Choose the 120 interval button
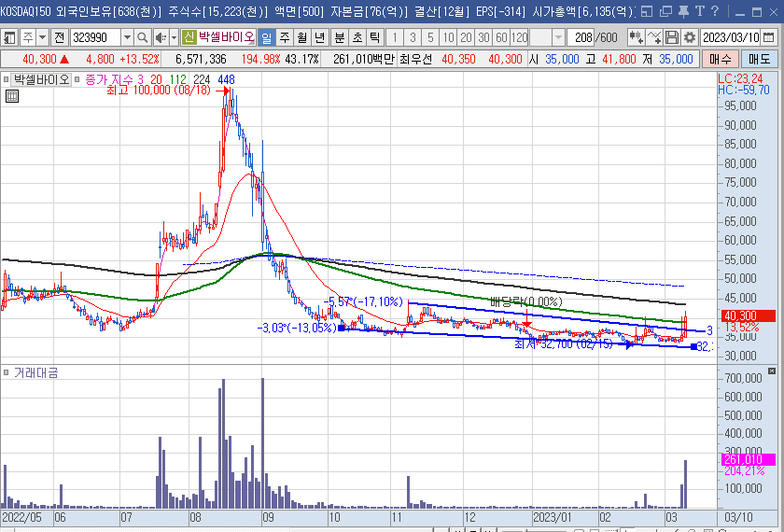Image resolution: width=784 pixels, height=532 pixels. (x=520, y=37)
